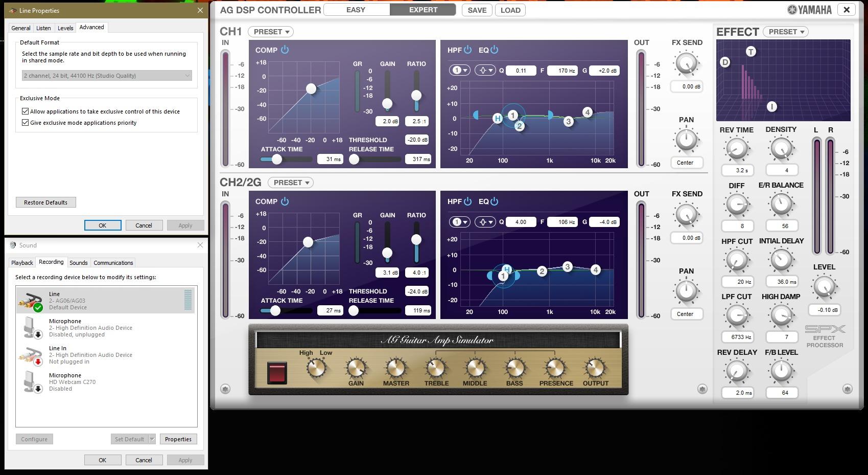868x475 pixels.
Task: Toggle the CH1 HPF power icon
Action: pyautogui.click(x=467, y=50)
